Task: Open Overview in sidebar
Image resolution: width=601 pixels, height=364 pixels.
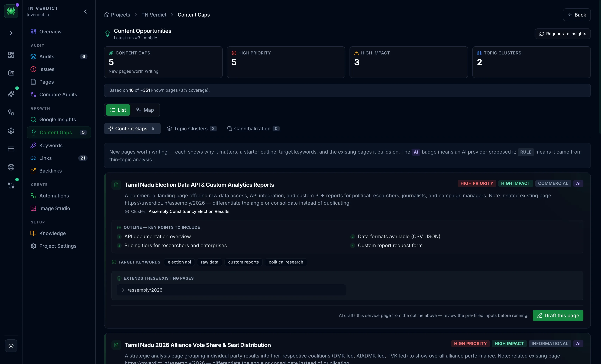Action: pyautogui.click(x=59, y=32)
